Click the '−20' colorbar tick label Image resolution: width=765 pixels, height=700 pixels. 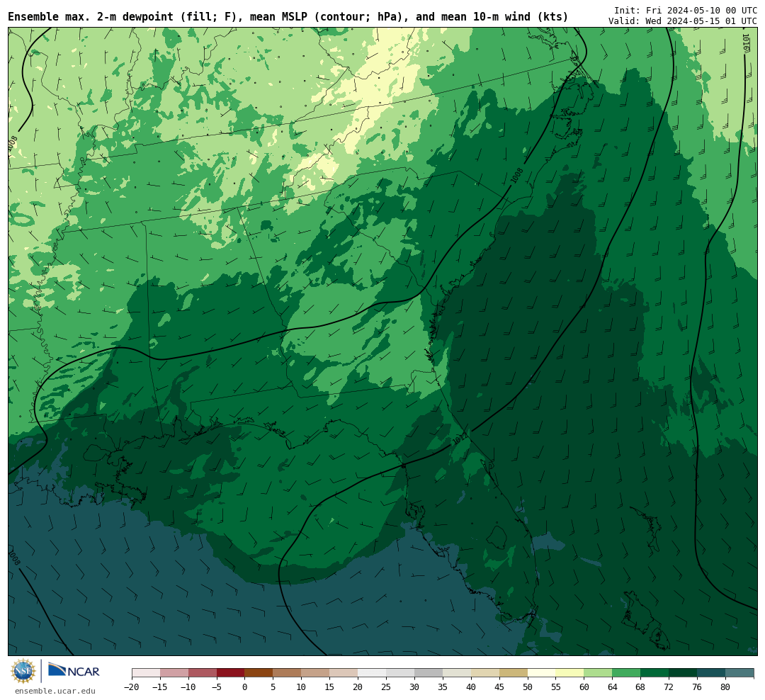[131, 687]
